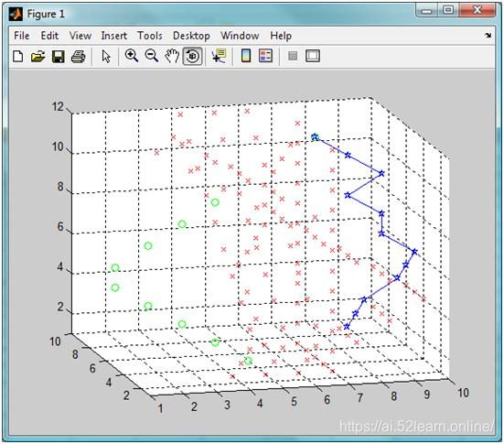
Task: Insert a colorbar using toolbar icon
Action: coord(246,56)
